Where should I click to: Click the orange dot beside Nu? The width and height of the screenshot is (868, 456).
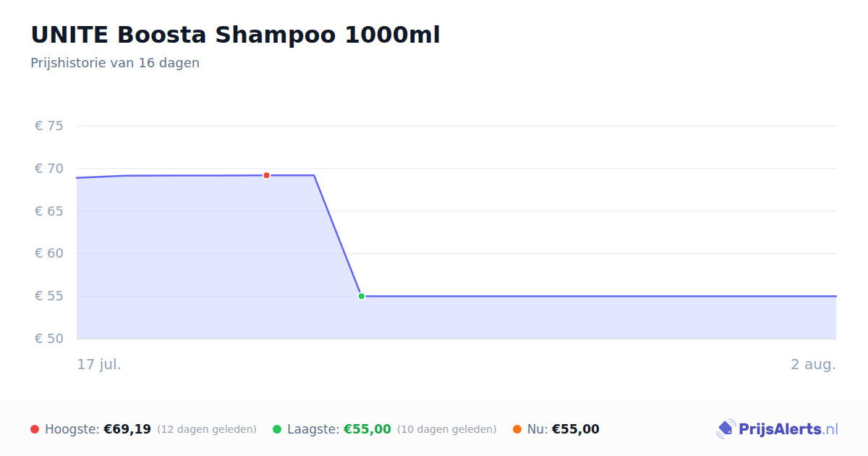[x=517, y=429]
